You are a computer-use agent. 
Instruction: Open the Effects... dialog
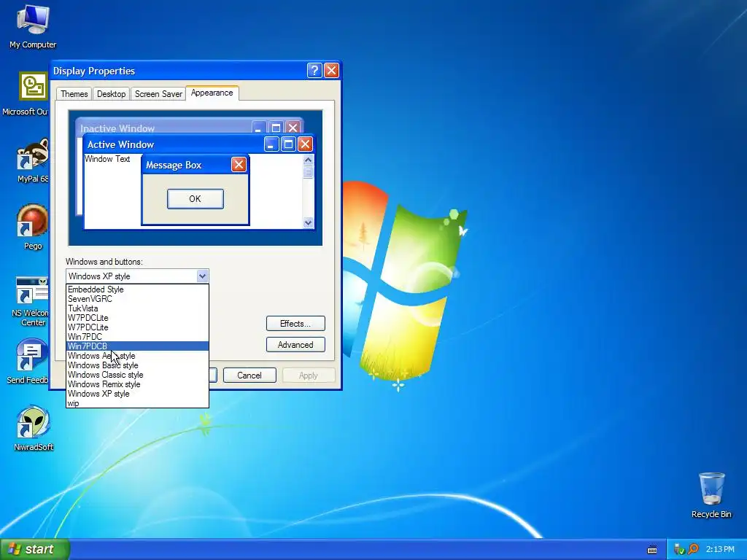(x=295, y=323)
